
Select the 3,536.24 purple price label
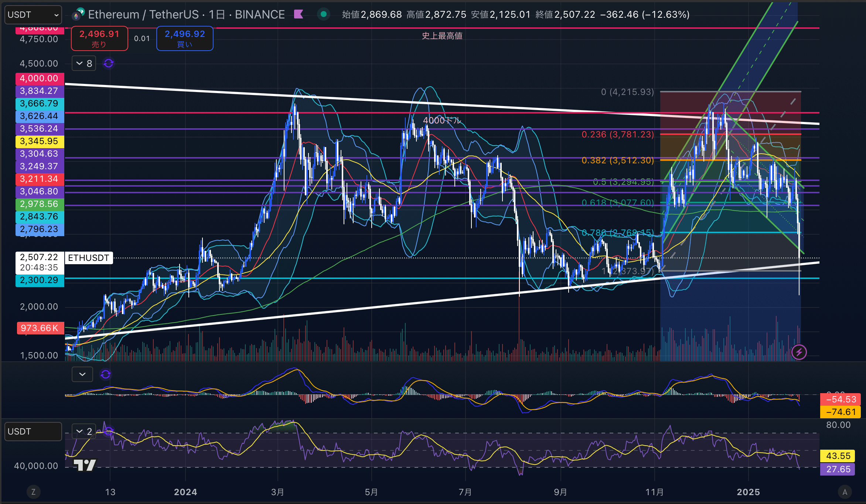point(40,129)
